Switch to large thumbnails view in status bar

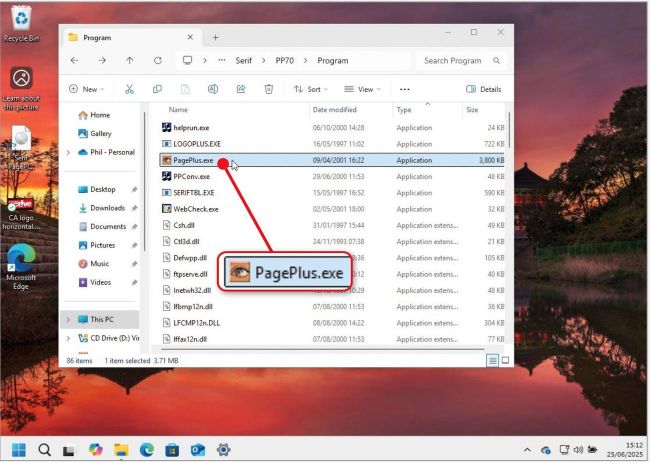tap(505, 360)
